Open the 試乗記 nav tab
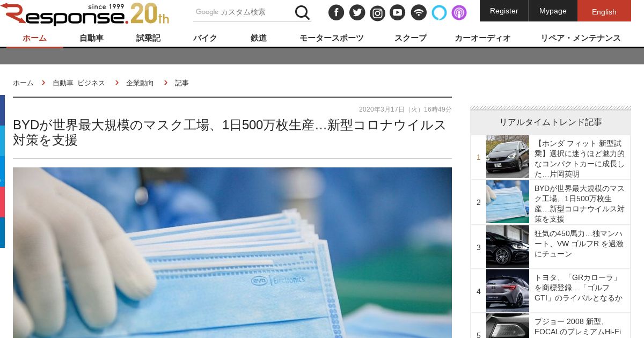Screen dimensions: 644x338 [x=148, y=38]
